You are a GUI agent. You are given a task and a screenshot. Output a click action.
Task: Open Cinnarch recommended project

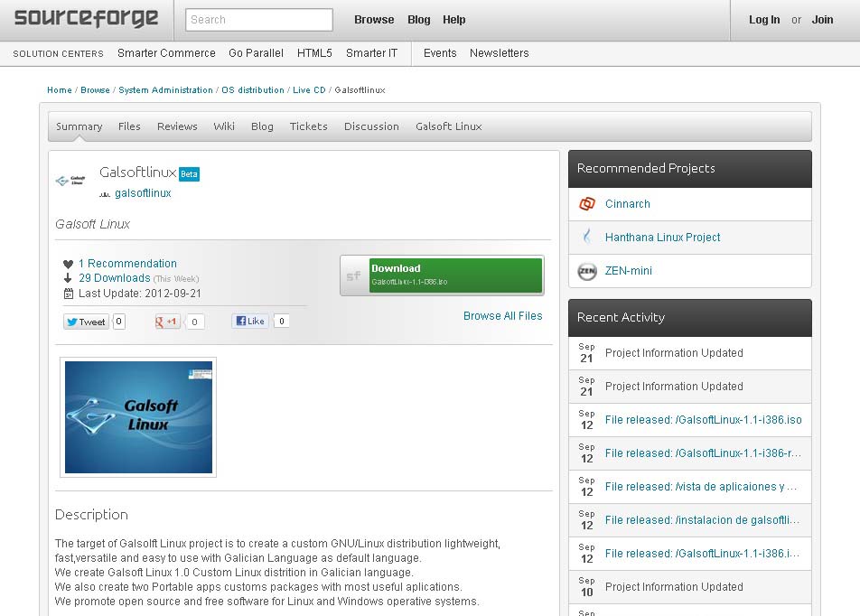point(628,204)
